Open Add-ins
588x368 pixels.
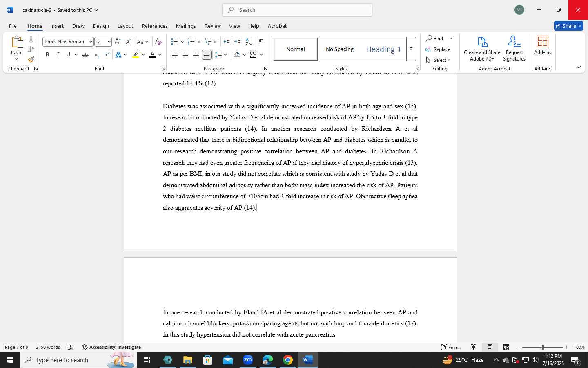pyautogui.click(x=543, y=45)
